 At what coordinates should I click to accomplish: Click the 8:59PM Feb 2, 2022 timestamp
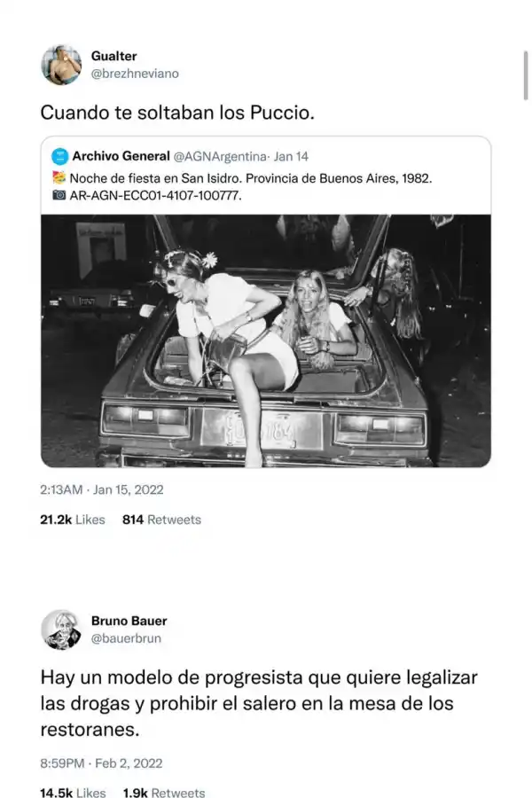[x=101, y=763]
